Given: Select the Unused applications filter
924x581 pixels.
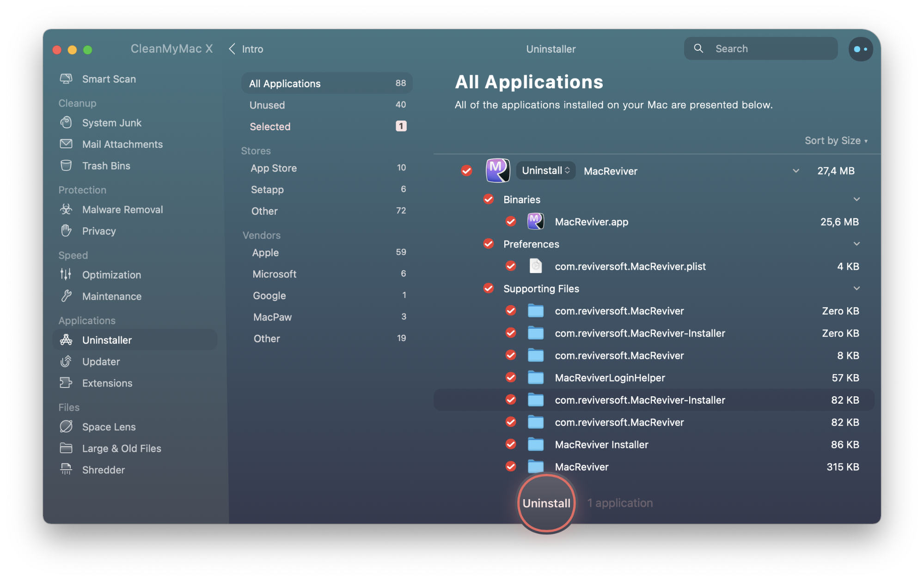Looking at the screenshot, I should (327, 105).
